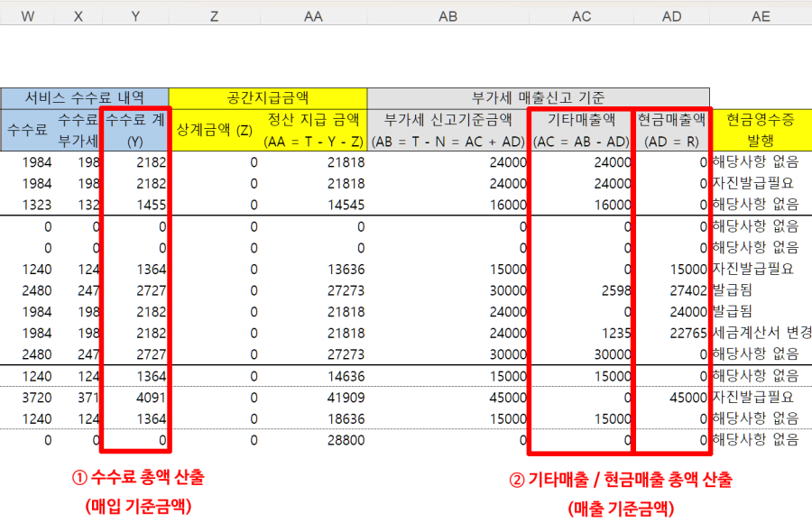Click the 상계금액 (Z) header cell

click(x=214, y=130)
